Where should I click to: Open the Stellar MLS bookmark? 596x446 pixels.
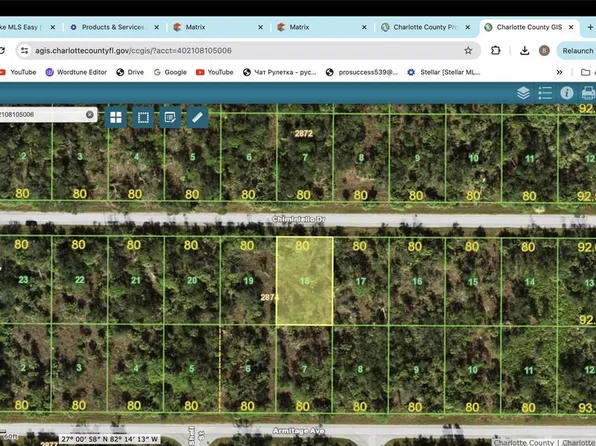click(x=444, y=72)
